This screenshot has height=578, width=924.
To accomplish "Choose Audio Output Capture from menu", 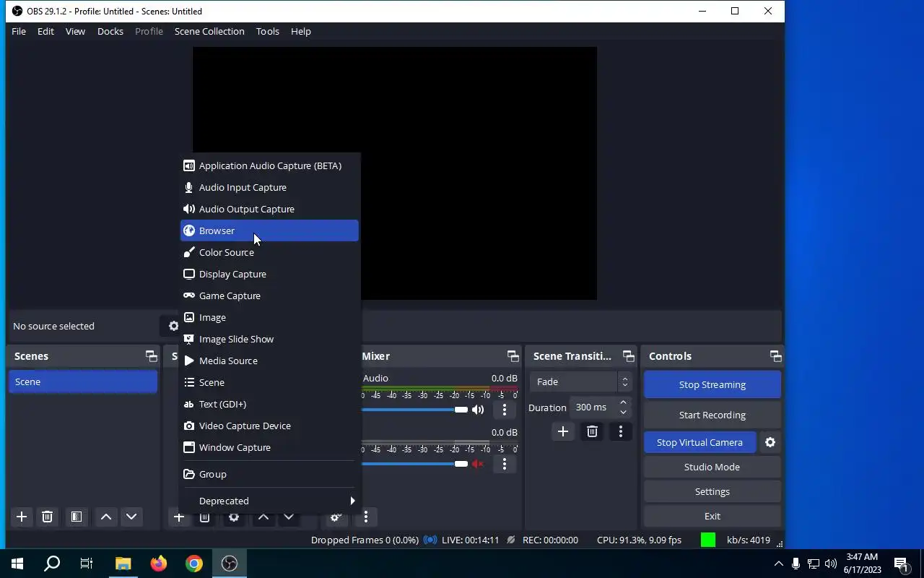I will (269, 209).
